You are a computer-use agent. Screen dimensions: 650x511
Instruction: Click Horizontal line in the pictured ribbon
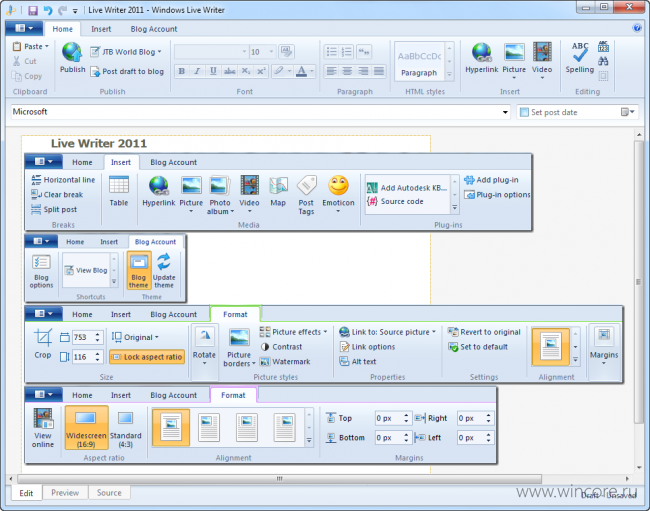(63, 180)
